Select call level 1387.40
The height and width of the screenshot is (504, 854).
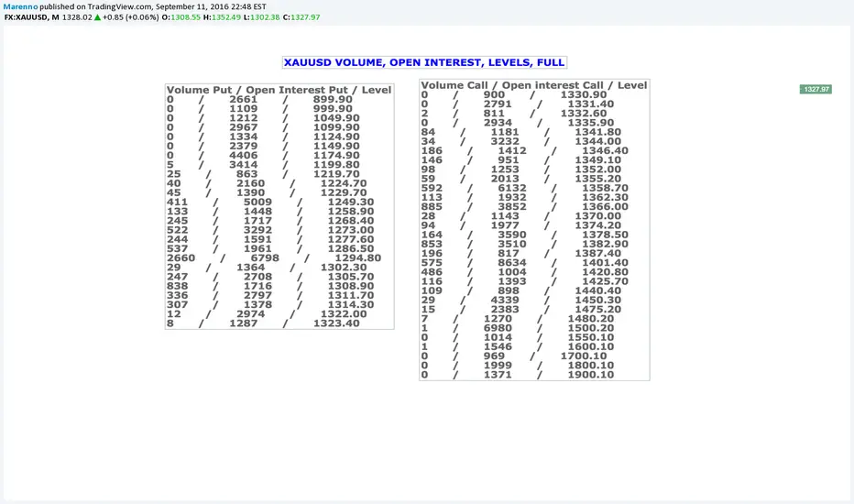tap(598, 253)
